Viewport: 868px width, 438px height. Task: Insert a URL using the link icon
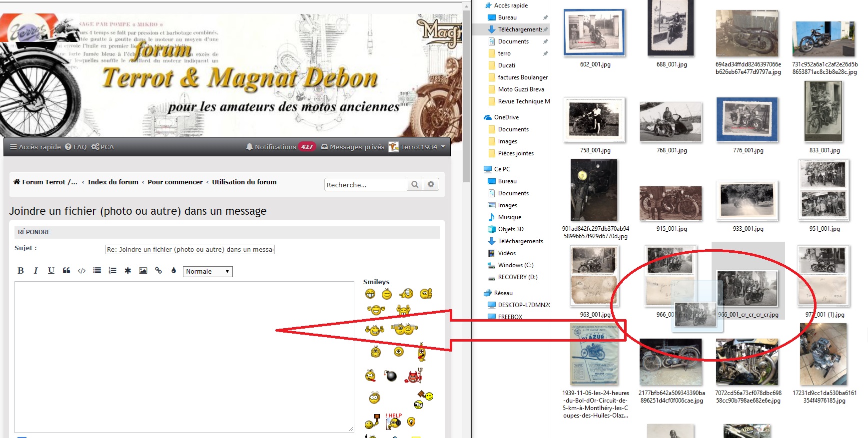click(x=158, y=271)
